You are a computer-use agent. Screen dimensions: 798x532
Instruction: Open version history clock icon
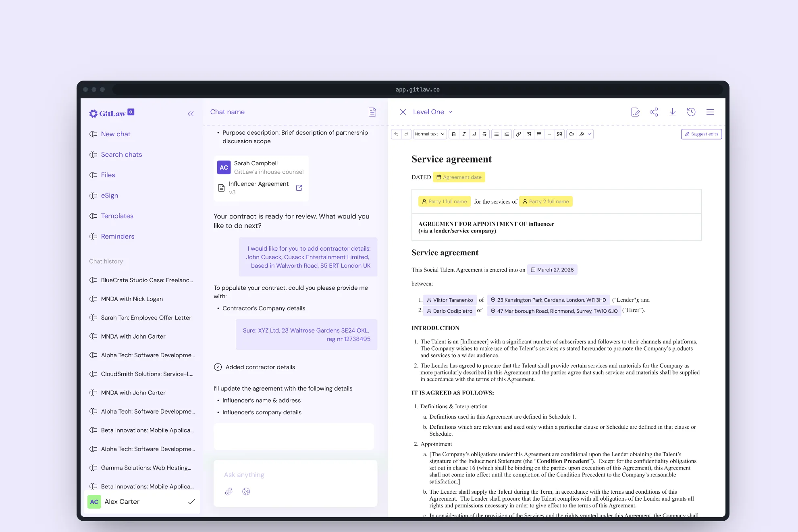coord(691,112)
